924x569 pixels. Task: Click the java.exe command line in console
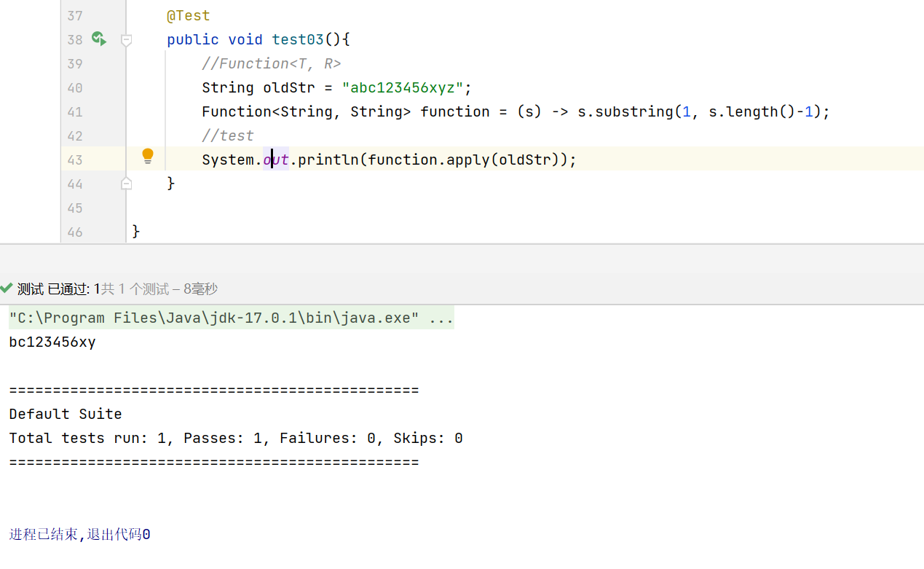(232, 318)
